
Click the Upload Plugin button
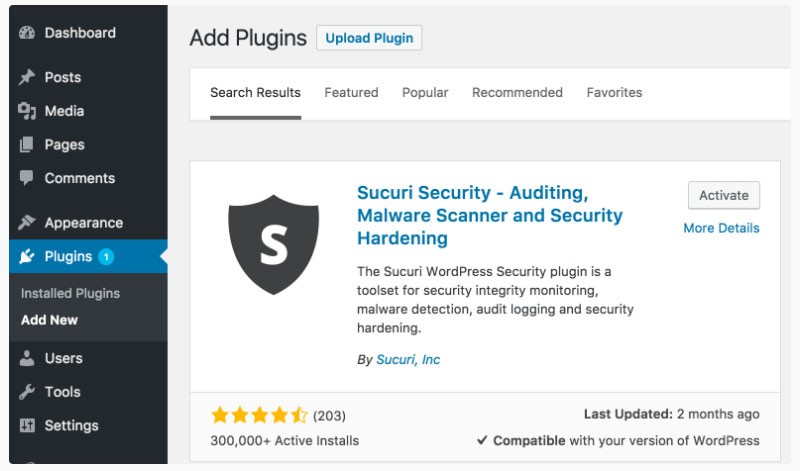(369, 38)
